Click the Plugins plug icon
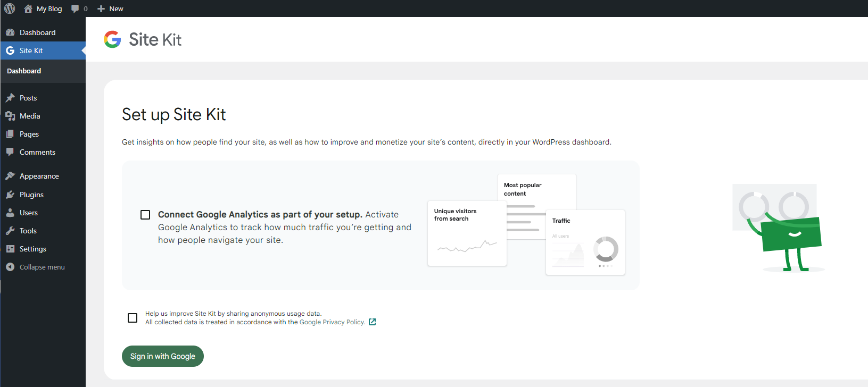This screenshot has width=868, height=387. pyautogui.click(x=10, y=195)
